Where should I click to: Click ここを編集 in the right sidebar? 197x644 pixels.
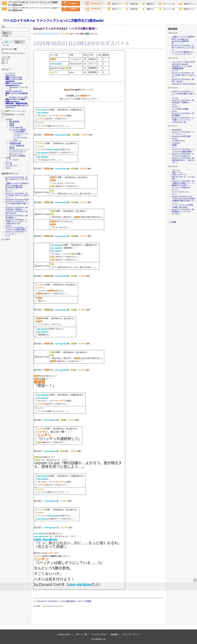(172, 222)
